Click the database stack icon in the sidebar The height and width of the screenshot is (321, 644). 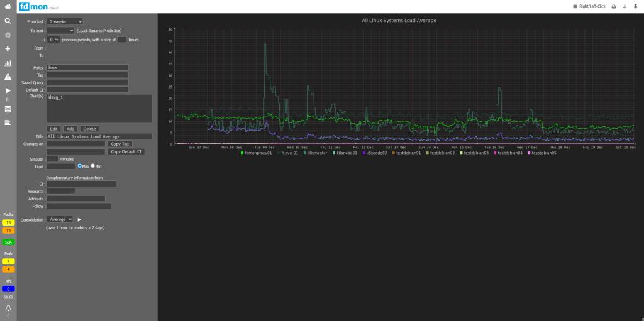point(8,109)
